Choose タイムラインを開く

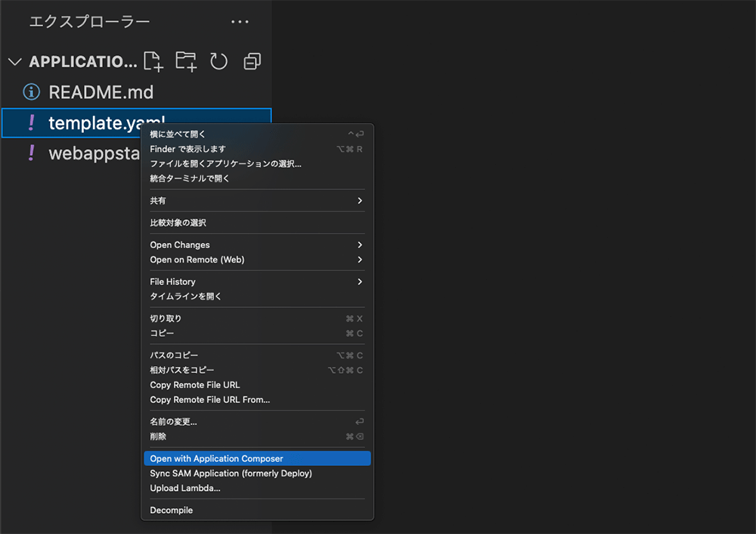click(x=257, y=296)
